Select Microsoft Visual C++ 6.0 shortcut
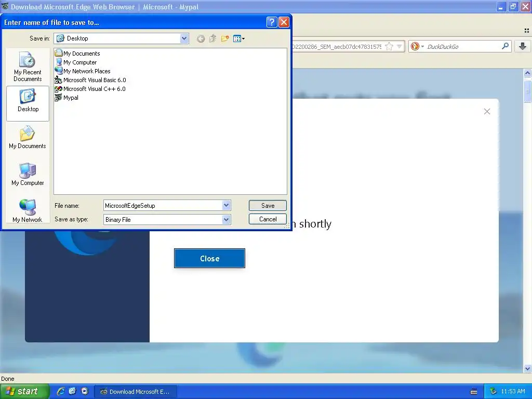 90,88
